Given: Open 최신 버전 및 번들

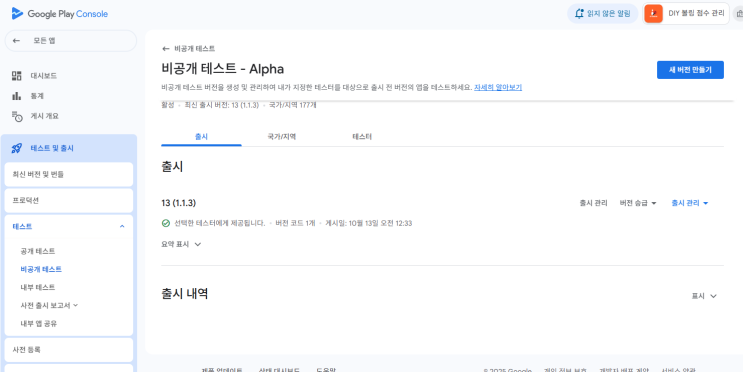Looking at the screenshot, I should pos(69,174).
